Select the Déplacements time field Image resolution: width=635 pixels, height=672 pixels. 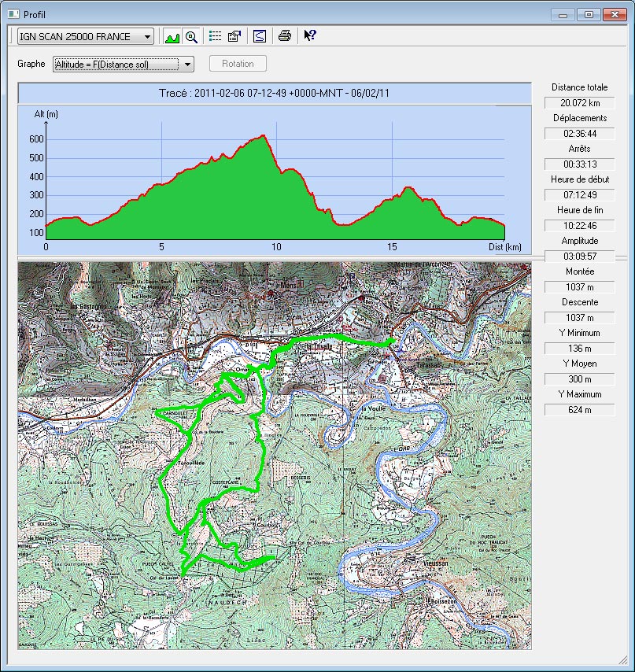coord(579,134)
